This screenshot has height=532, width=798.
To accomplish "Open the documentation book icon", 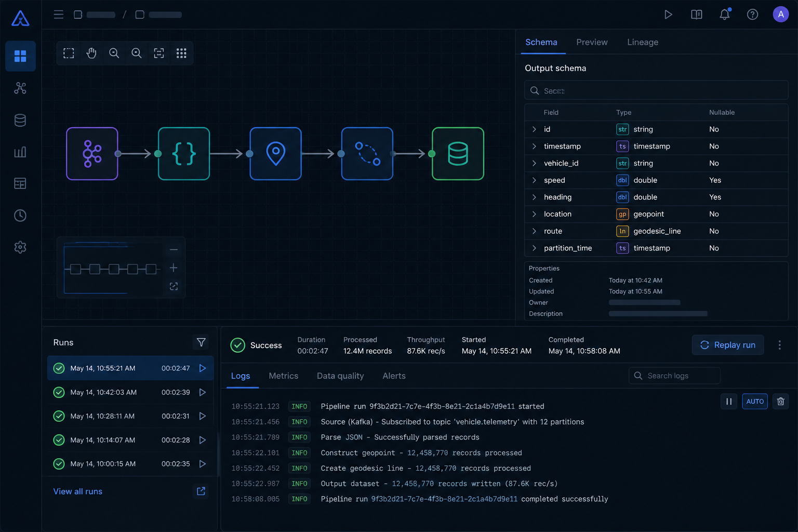I will click(x=697, y=15).
